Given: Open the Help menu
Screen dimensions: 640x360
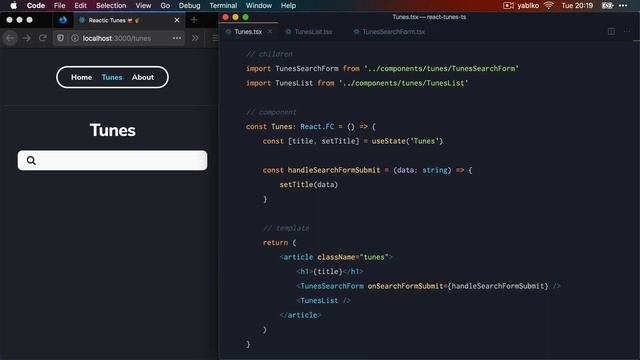Looking at the screenshot, I should [x=288, y=5].
